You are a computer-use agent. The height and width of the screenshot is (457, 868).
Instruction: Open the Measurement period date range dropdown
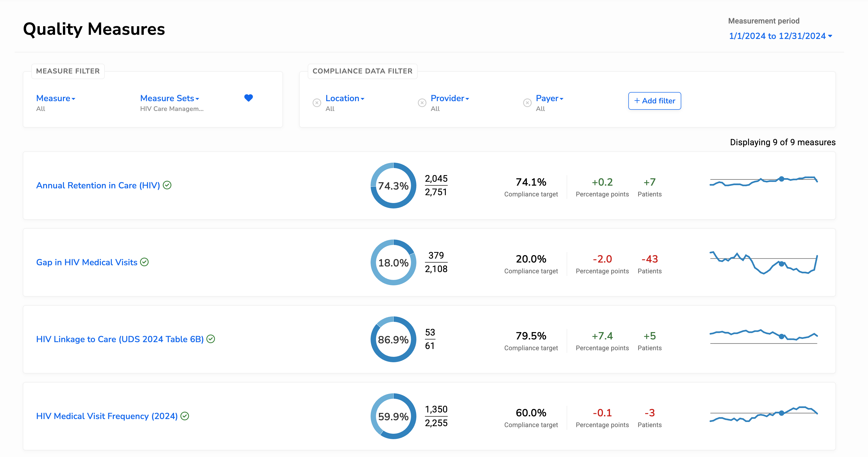[780, 36]
